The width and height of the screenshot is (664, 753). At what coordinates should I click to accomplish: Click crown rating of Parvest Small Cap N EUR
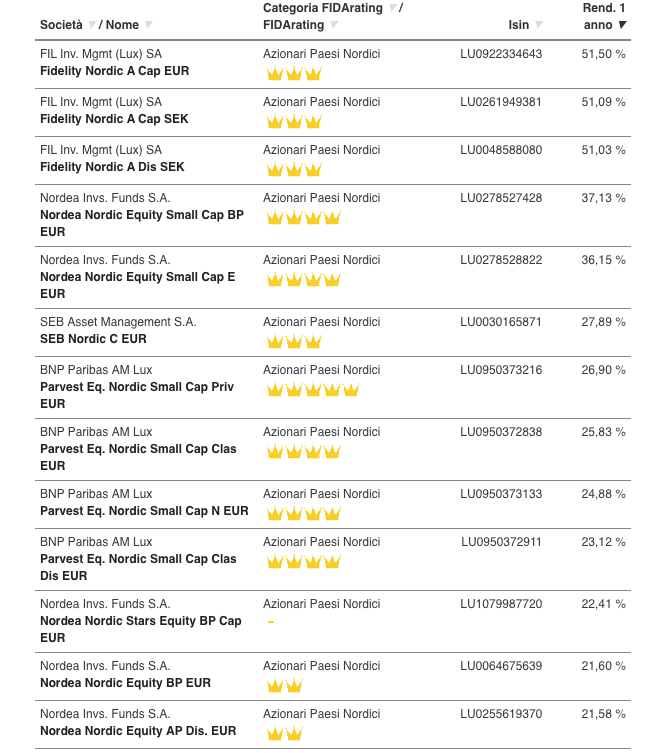[303, 513]
